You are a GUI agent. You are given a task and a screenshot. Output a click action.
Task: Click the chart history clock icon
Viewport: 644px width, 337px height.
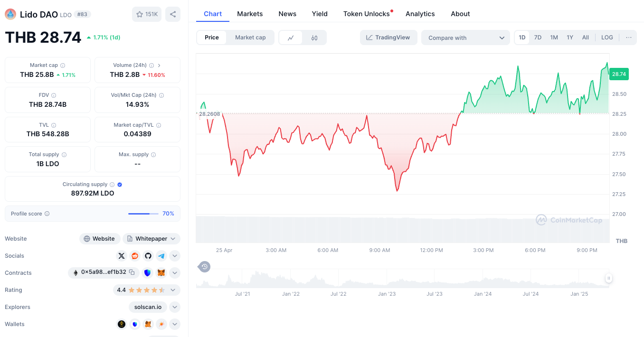point(204,267)
